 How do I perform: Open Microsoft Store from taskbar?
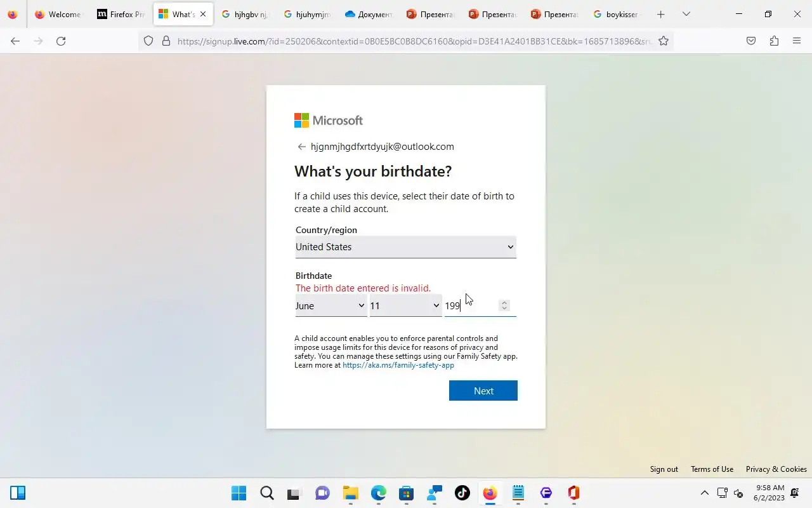click(406, 493)
